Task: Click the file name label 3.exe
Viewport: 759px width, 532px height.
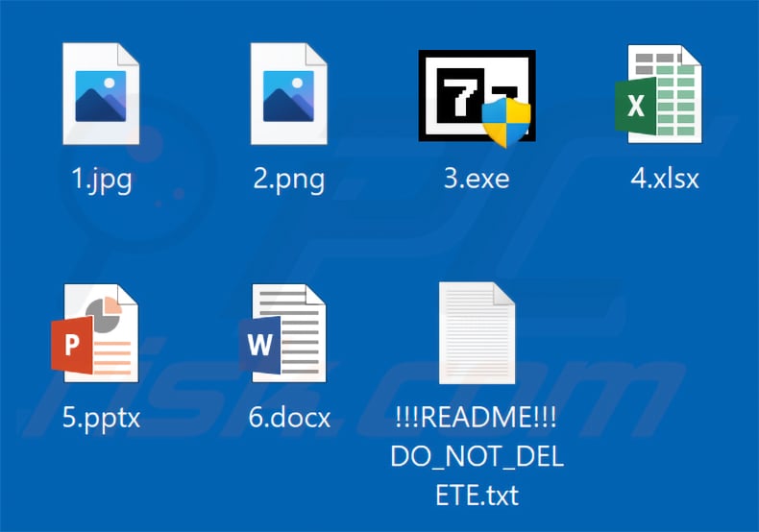Action: pyautogui.click(x=477, y=178)
